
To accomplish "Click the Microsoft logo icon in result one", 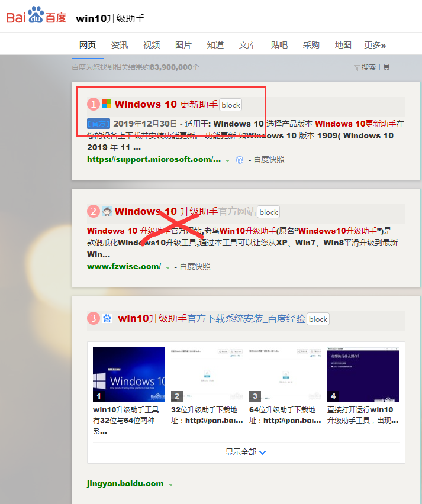I will (107, 104).
